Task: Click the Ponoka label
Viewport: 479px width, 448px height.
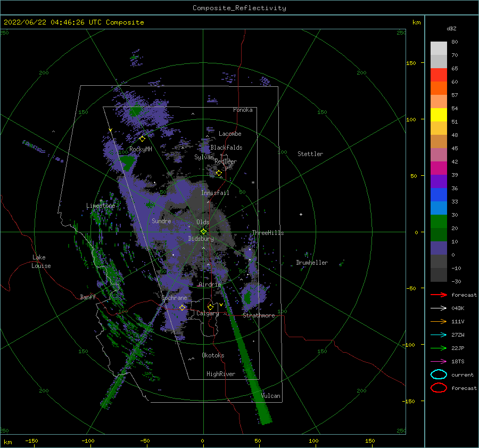Action: point(243,110)
